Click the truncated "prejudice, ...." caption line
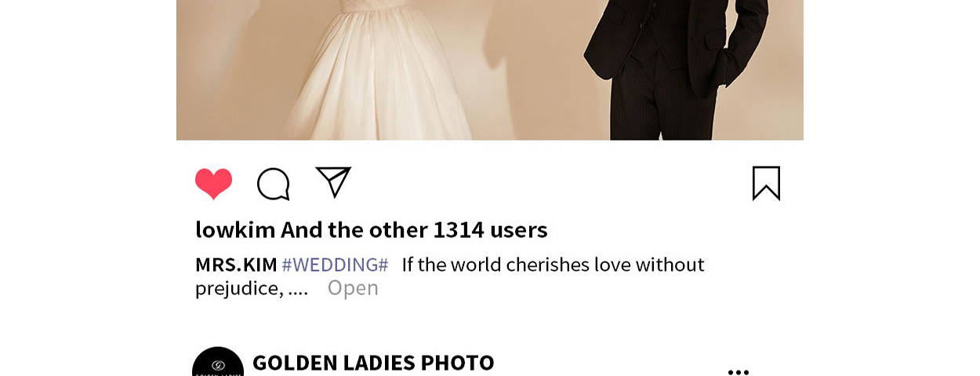 (x=252, y=288)
